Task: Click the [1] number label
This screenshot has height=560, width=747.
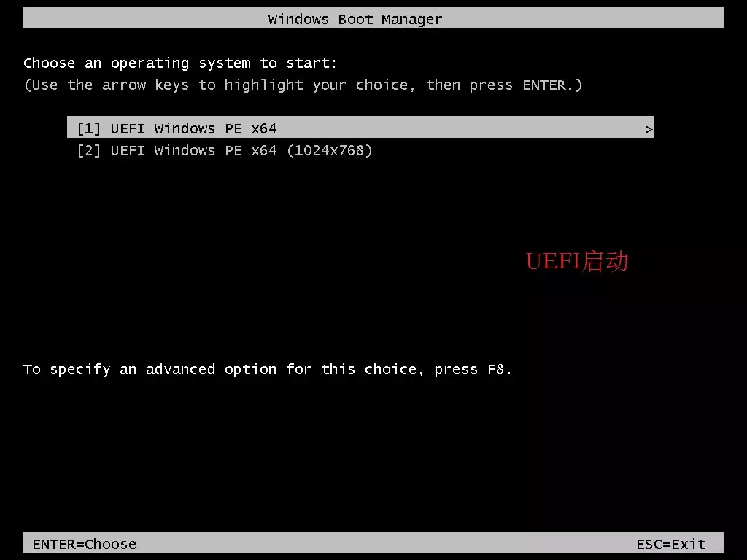Action: click(88, 128)
